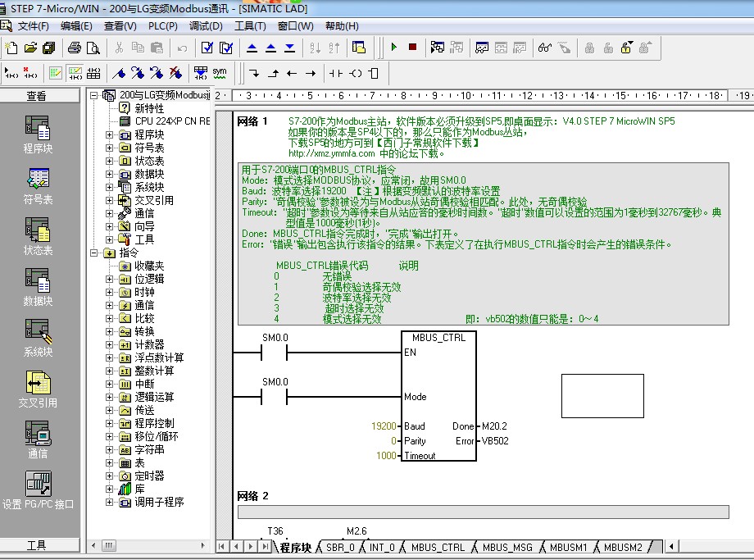Switch the PLC to RUN mode
754x560 pixels.
point(396,47)
